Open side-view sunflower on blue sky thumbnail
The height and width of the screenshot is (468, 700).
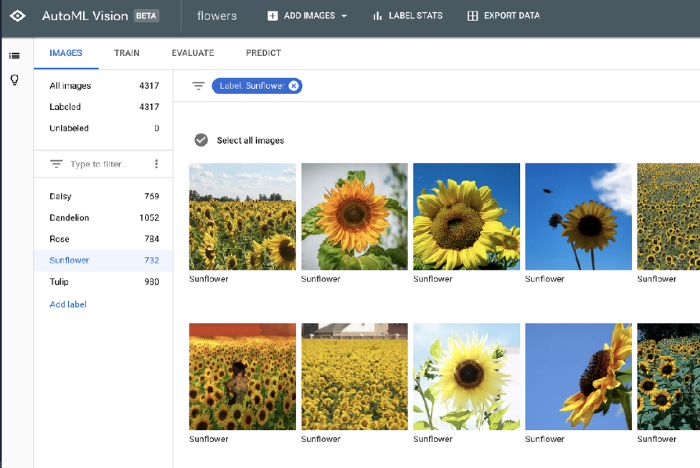[x=579, y=376]
